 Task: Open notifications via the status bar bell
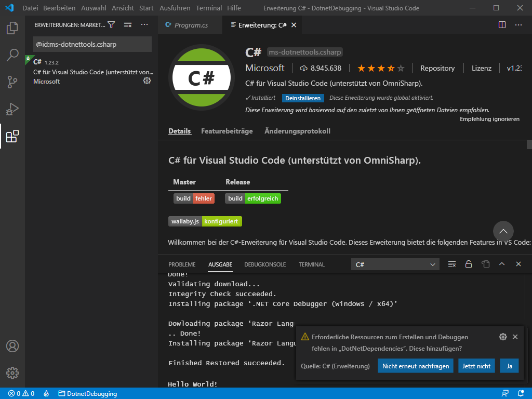[521, 393]
